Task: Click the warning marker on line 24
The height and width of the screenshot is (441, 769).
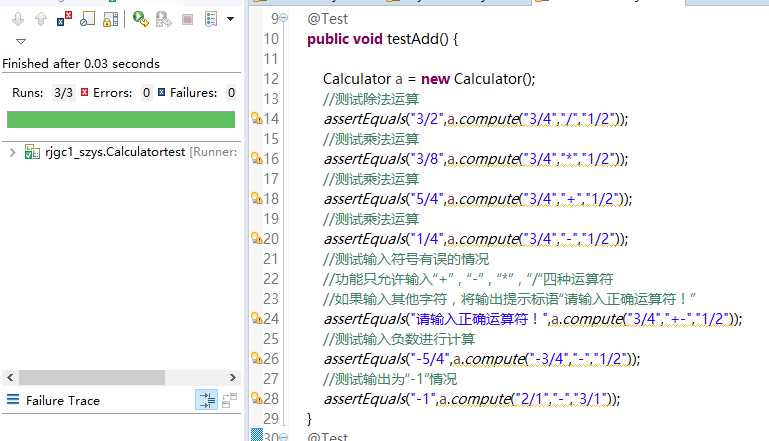Action: click(x=256, y=318)
